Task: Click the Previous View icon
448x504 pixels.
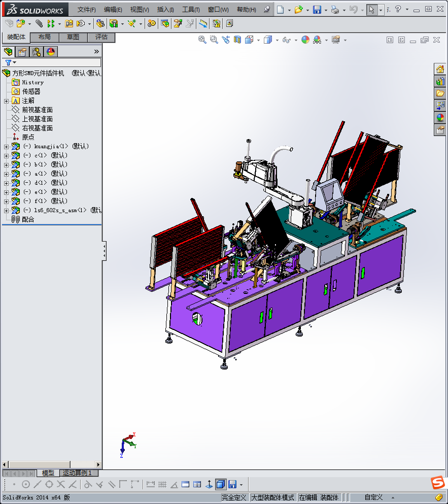Action: click(226, 40)
